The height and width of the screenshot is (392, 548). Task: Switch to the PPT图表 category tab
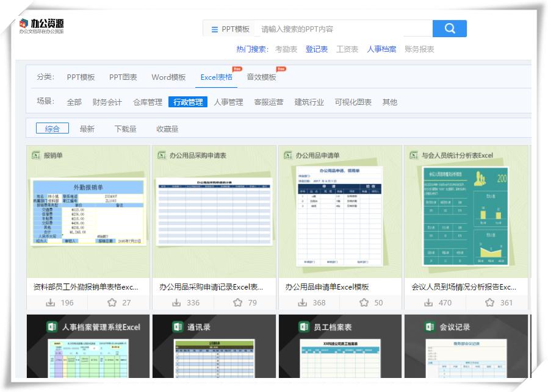click(121, 77)
